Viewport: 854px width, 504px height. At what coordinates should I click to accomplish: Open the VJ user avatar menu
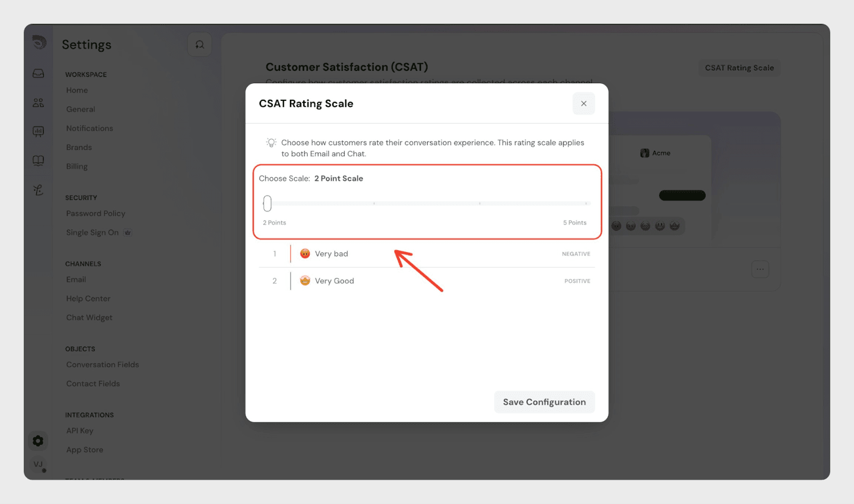click(38, 465)
